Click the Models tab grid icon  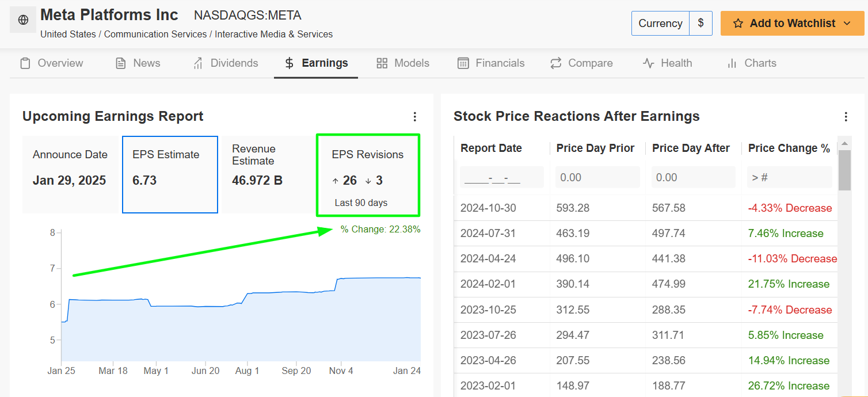(x=382, y=63)
